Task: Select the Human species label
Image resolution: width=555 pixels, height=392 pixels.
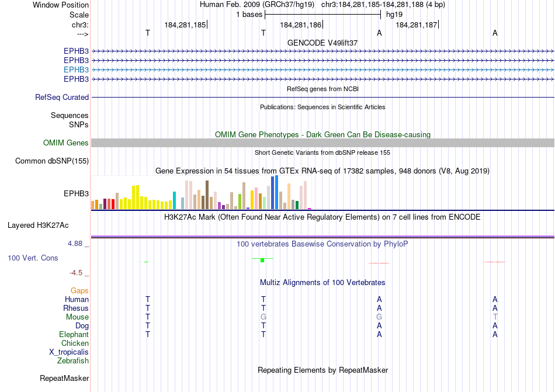Action: [77, 299]
